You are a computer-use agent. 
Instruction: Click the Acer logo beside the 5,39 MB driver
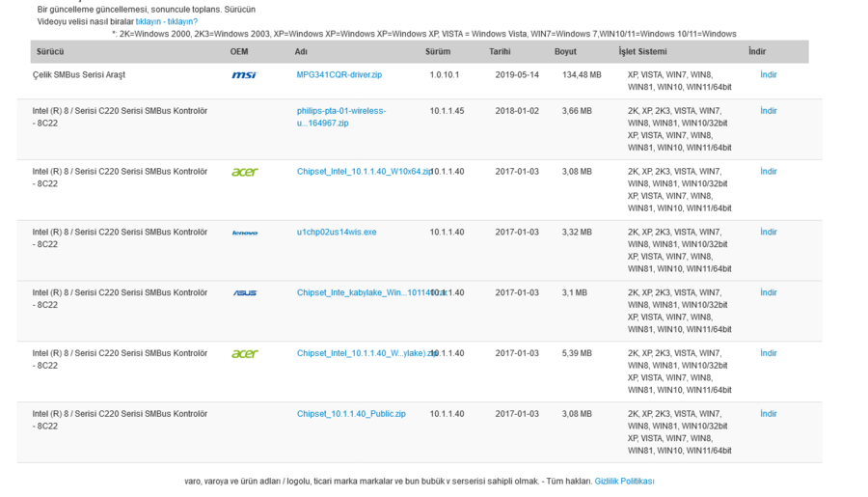point(245,353)
